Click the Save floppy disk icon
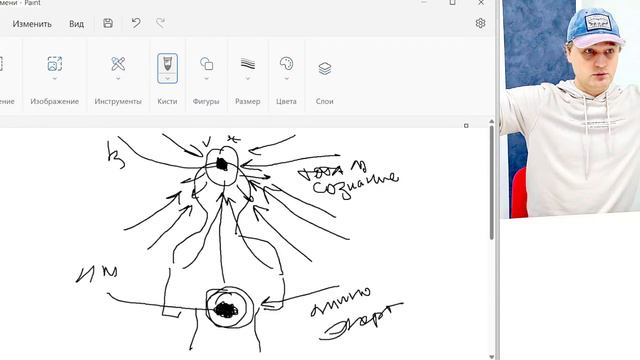Screen dimensions: 640x360 pos(108,23)
